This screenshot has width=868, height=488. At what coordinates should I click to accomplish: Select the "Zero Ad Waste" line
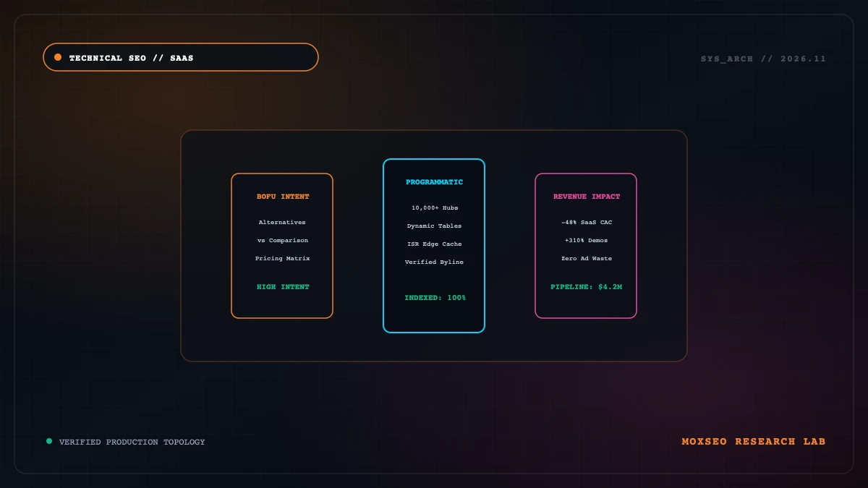[586, 258]
